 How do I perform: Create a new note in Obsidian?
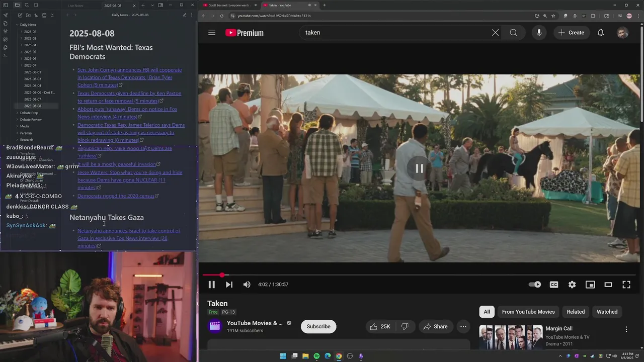pos(20,15)
